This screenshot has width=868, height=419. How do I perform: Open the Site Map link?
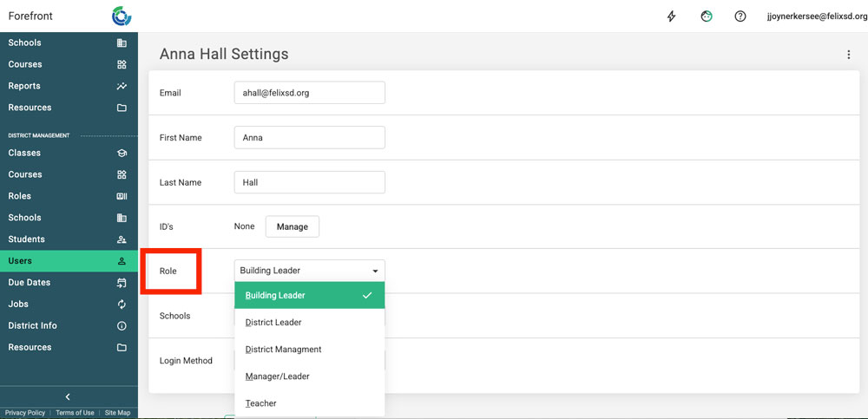click(x=117, y=413)
